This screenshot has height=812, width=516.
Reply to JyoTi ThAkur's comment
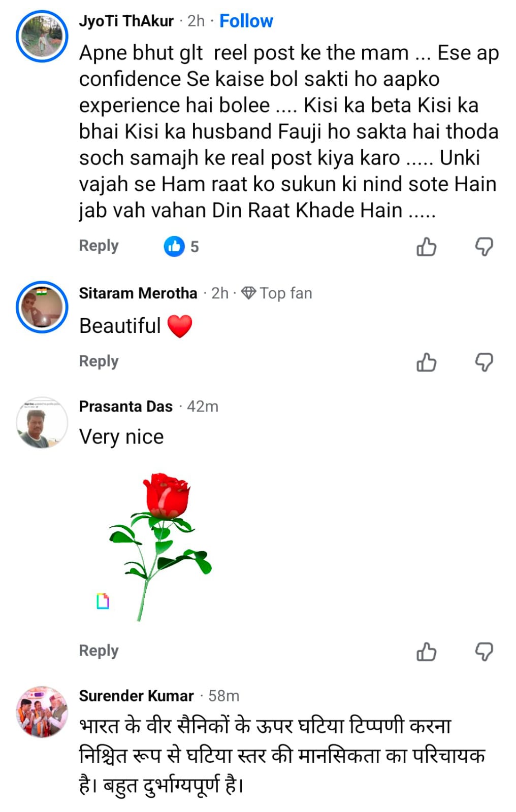pos(99,246)
